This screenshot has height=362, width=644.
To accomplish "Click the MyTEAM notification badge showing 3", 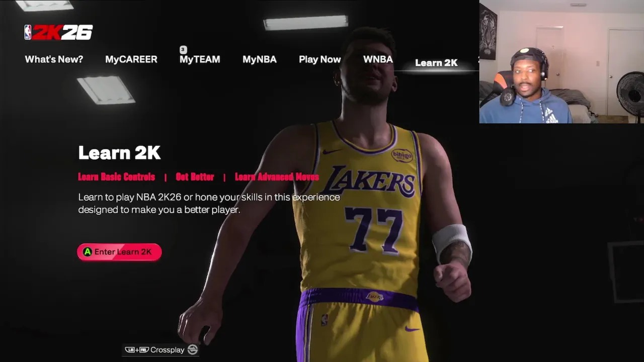I will (x=183, y=50).
